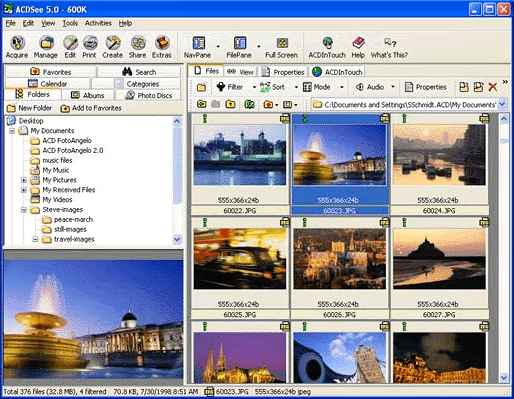Image resolution: width=514 pixels, height=399 pixels.
Task: Click the Print toolbar icon
Action: (x=89, y=47)
